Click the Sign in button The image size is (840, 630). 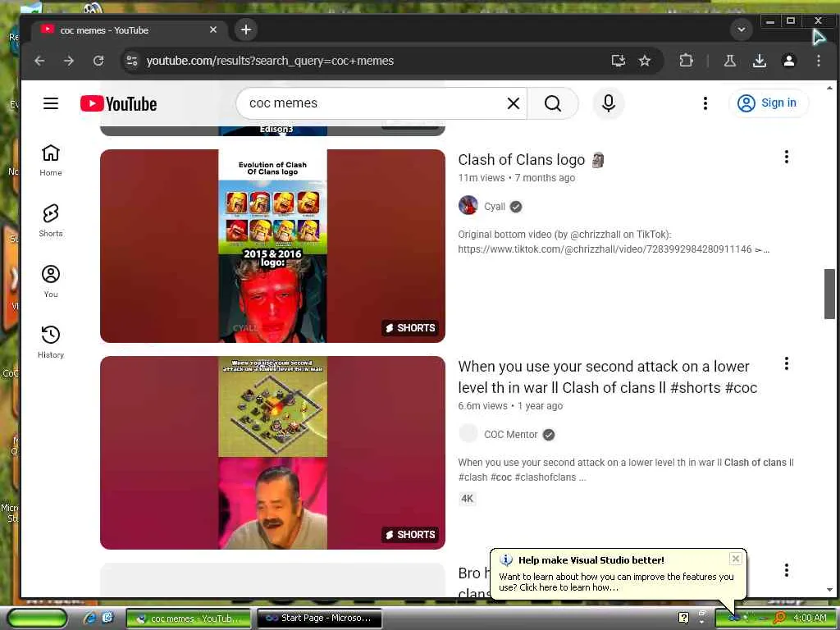point(768,103)
